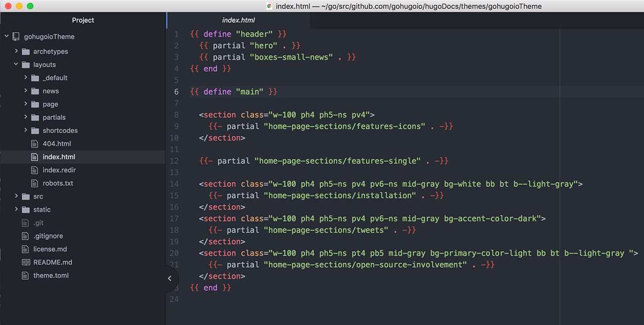Click line number 6 in the gutter
The image size is (644, 325).
coord(176,91)
